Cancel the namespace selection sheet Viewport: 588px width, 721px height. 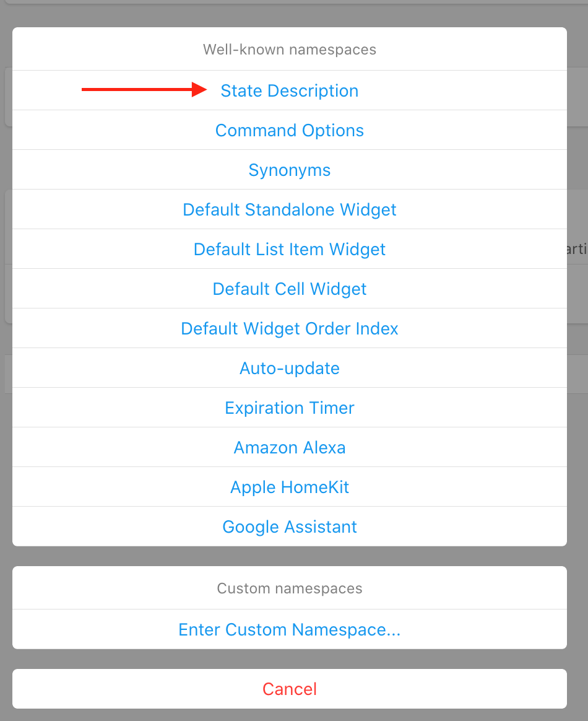click(x=290, y=689)
